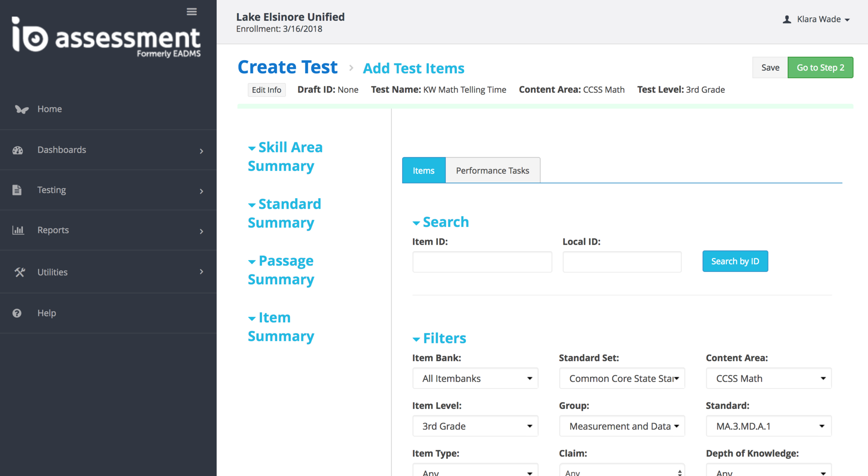Select the Items tab

point(423,171)
